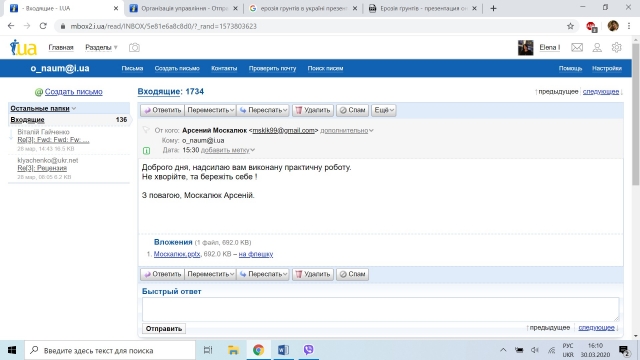Open Re[3]: Fwd: Fwd: Fw message
The height and width of the screenshot is (360, 640).
(x=53, y=140)
